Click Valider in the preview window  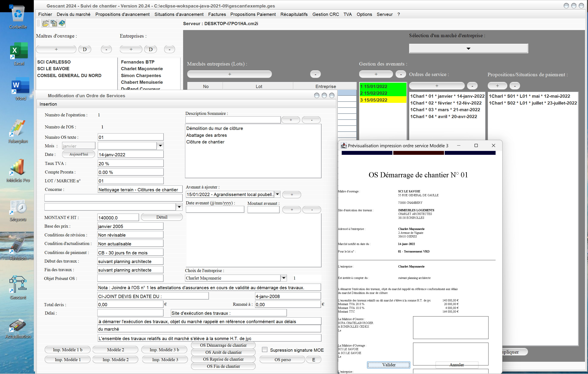(389, 365)
